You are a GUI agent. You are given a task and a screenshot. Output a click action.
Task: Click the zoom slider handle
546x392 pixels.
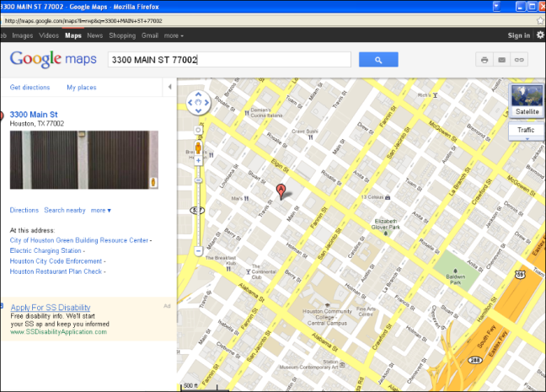(198, 180)
